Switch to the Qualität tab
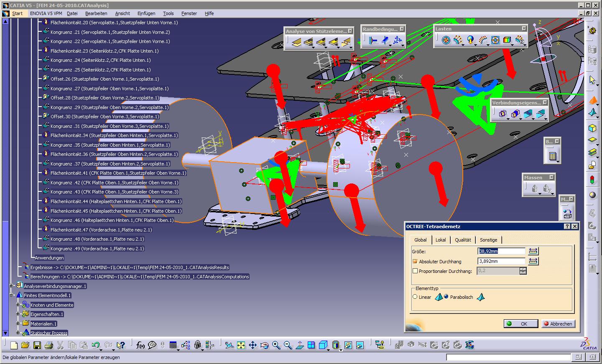Image resolution: width=602 pixels, height=364 pixels. point(463,240)
